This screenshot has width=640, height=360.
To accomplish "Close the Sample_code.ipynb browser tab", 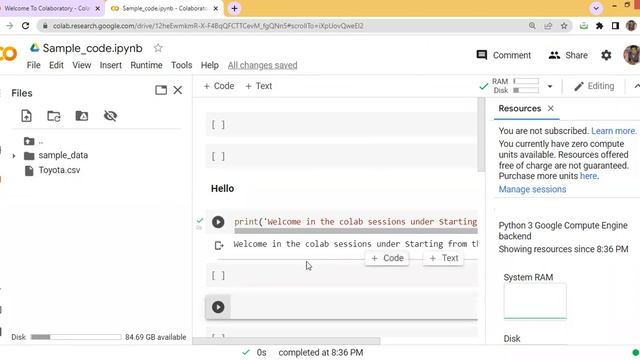I will [216, 8].
